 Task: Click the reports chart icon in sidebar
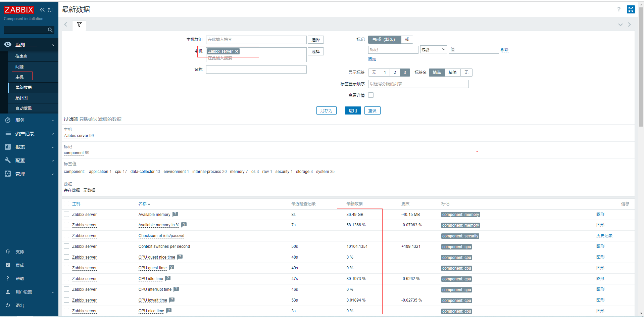pyautogui.click(x=8, y=147)
